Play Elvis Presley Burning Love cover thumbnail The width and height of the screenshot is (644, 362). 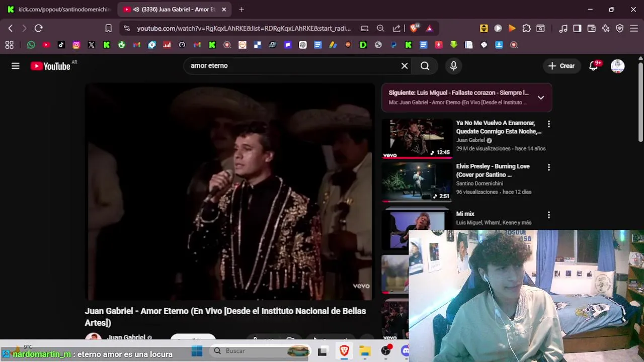click(417, 182)
